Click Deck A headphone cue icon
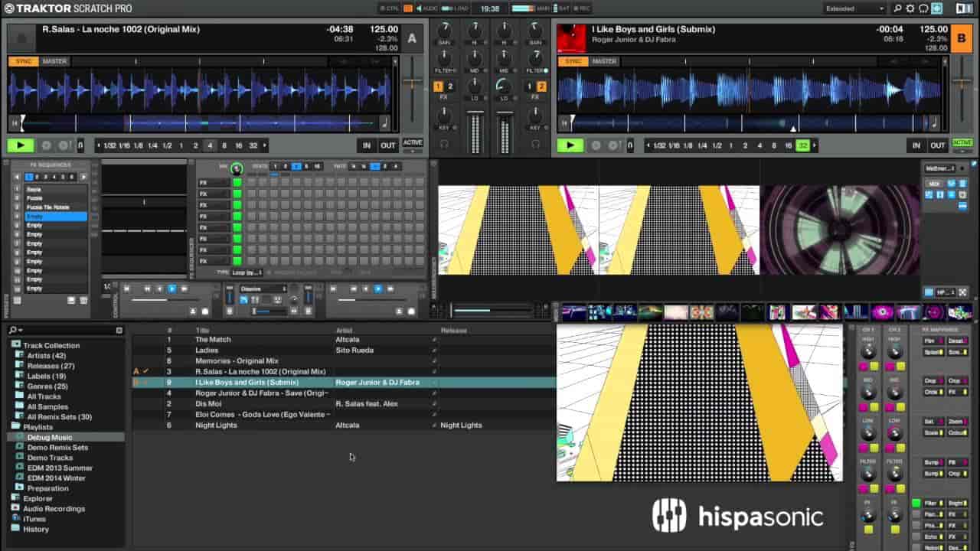980x551 pixels. 443,144
